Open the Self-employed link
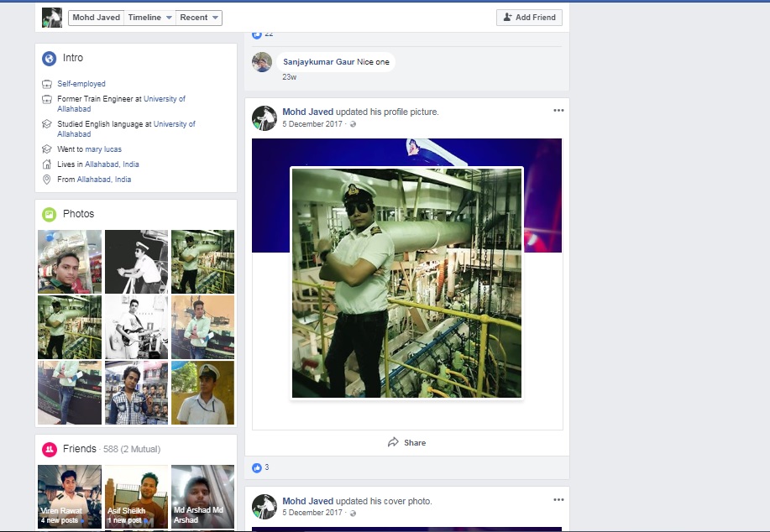 coord(81,84)
